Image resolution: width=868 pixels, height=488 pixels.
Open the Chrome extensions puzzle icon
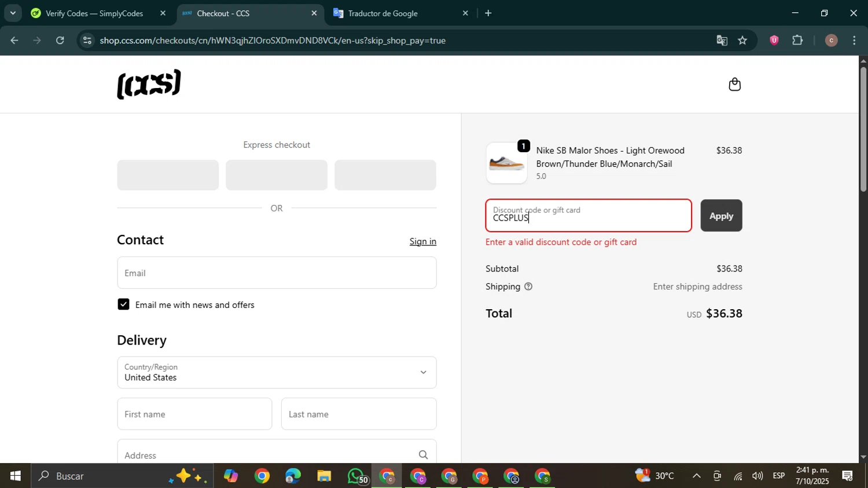point(797,41)
